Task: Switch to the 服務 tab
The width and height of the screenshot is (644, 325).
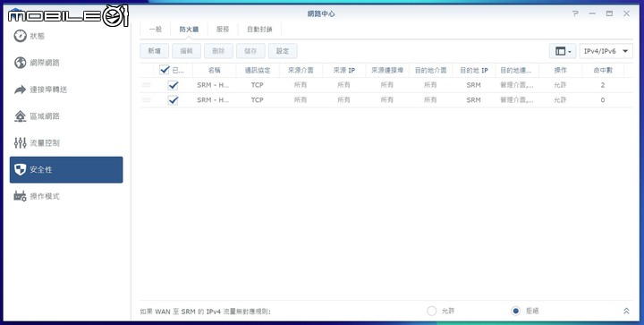Action: [x=223, y=30]
